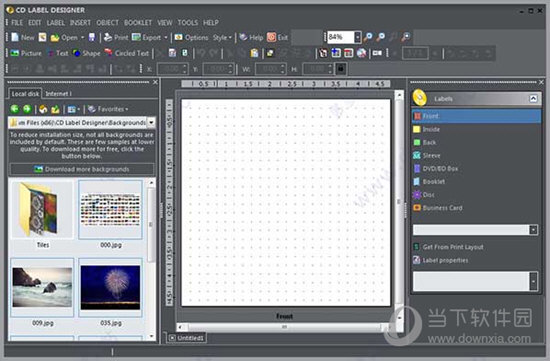Open the EDIT menu
The width and height of the screenshot is (550, 361).
coord(35,23)
